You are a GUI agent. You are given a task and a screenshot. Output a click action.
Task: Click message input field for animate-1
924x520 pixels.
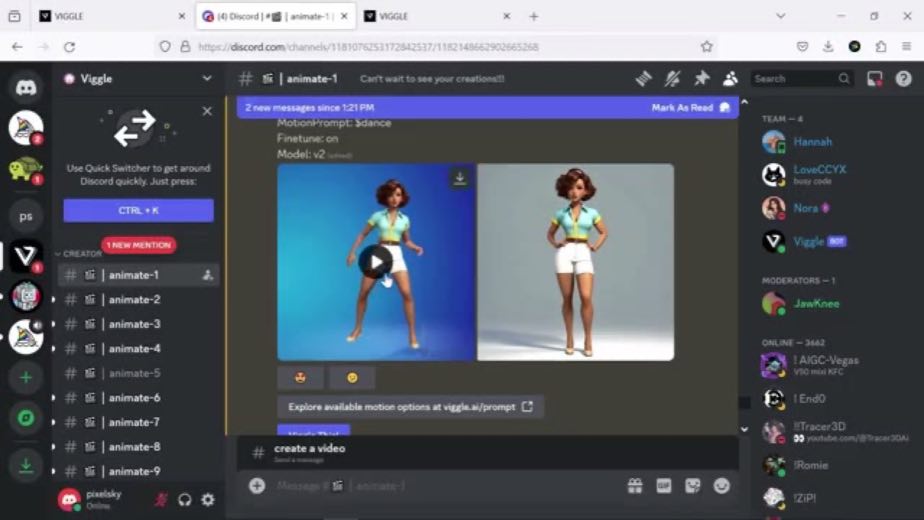(x=442, y=486)
